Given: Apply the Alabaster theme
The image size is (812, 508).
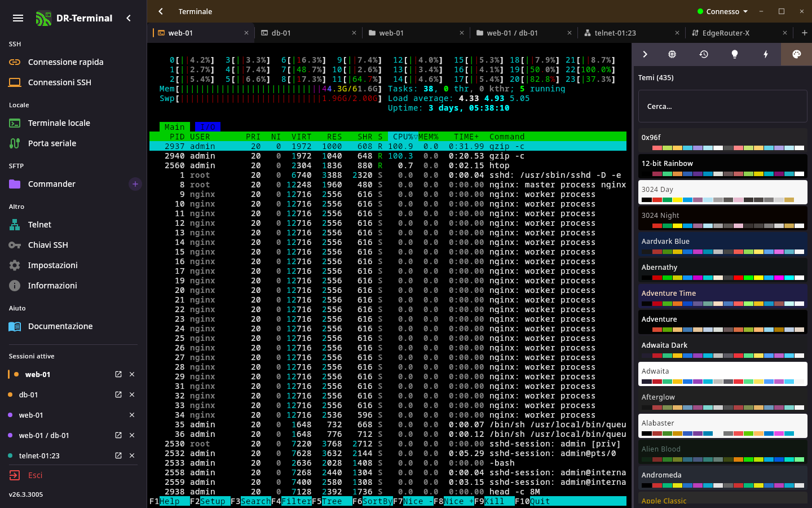Looking at the screenshot, I should click(723, 426).
